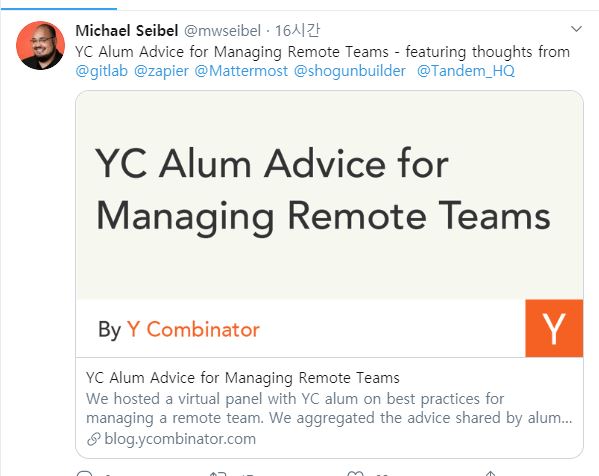
Task: Click the orange Y Combinator text
Action: click(x=193, y=329)
